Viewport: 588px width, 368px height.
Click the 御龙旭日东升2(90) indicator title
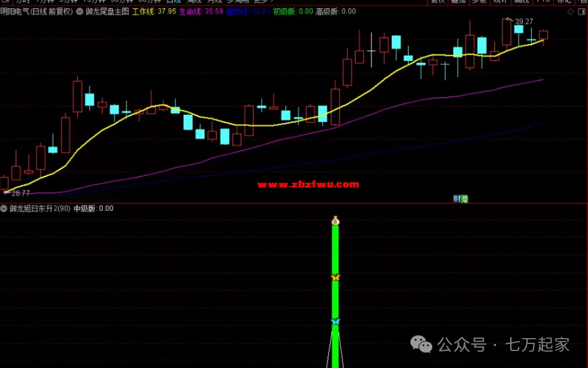click(x=40, y=209)
